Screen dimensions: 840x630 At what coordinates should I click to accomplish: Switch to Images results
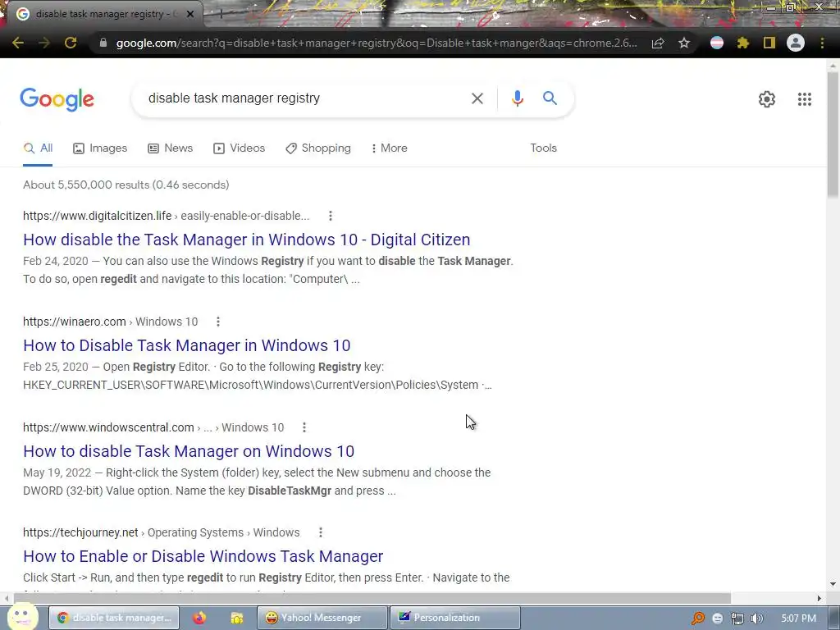[x=100, y=148]
